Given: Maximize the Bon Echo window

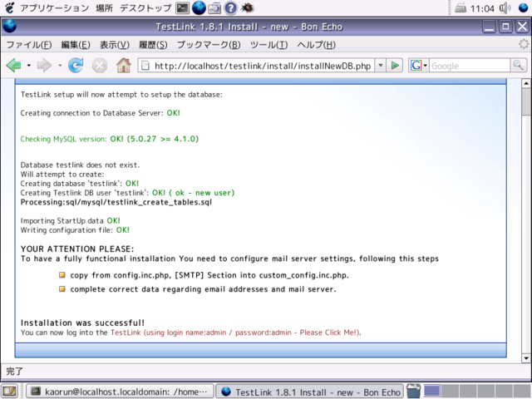Looking at the screenshot, I should tap(505, 27).
